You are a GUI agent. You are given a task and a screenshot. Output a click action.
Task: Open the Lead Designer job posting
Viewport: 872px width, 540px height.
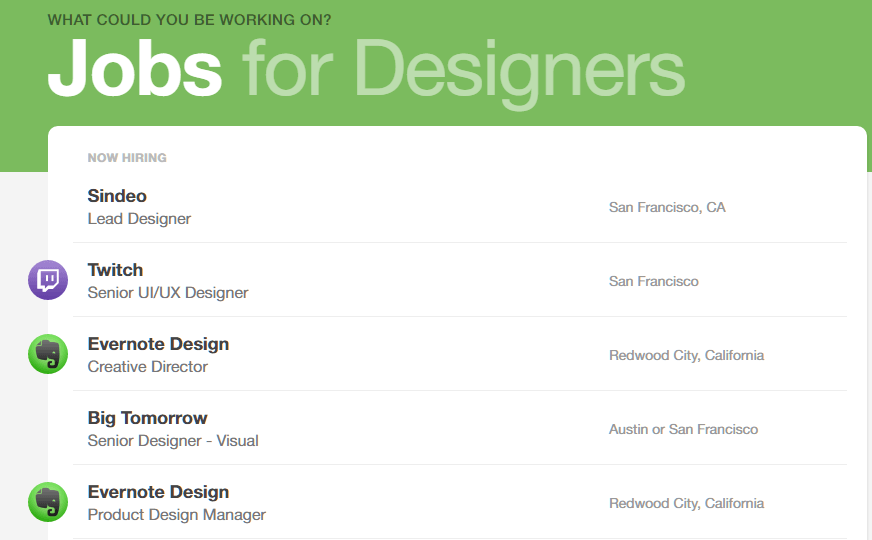click(x=139, y=219)
